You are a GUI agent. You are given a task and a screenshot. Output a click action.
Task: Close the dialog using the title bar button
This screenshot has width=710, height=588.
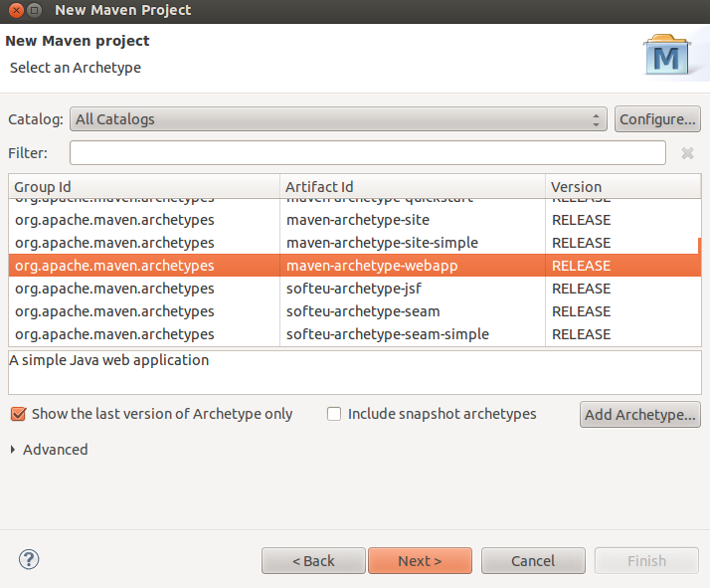click(13, 10)
